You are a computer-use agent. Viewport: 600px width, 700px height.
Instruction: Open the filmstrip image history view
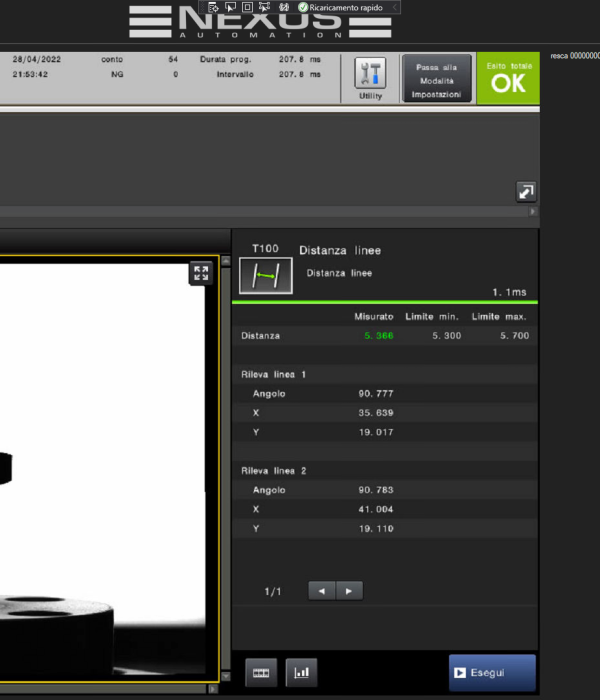(260, 674)
